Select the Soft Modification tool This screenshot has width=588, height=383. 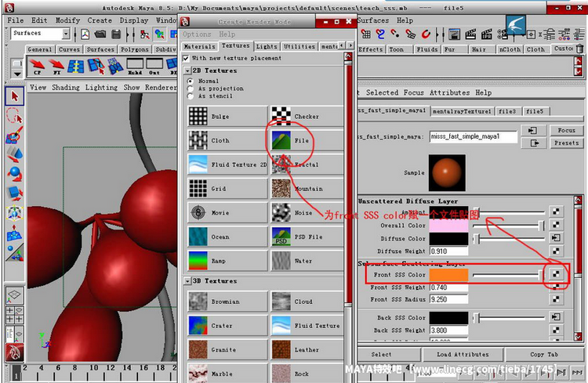[x=15, y=233]
